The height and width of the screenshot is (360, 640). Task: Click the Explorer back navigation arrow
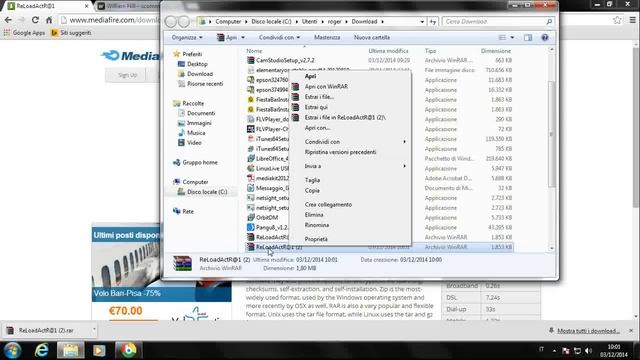point(171,22)
